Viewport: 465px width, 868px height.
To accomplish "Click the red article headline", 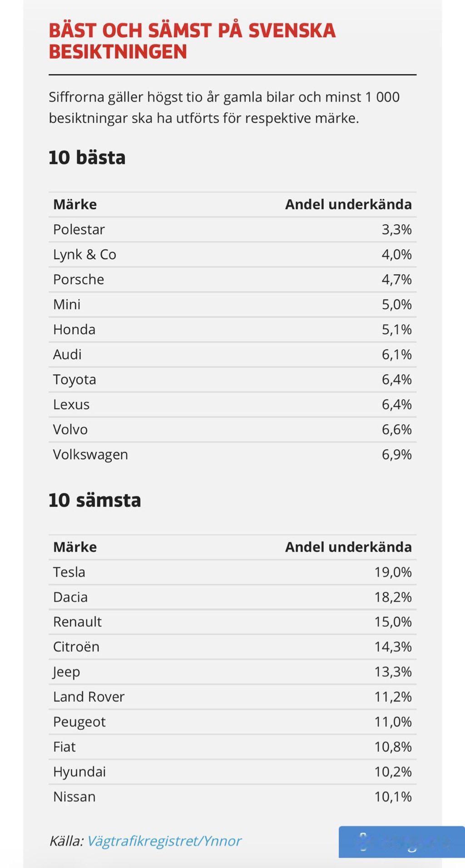I will point(192,41).
